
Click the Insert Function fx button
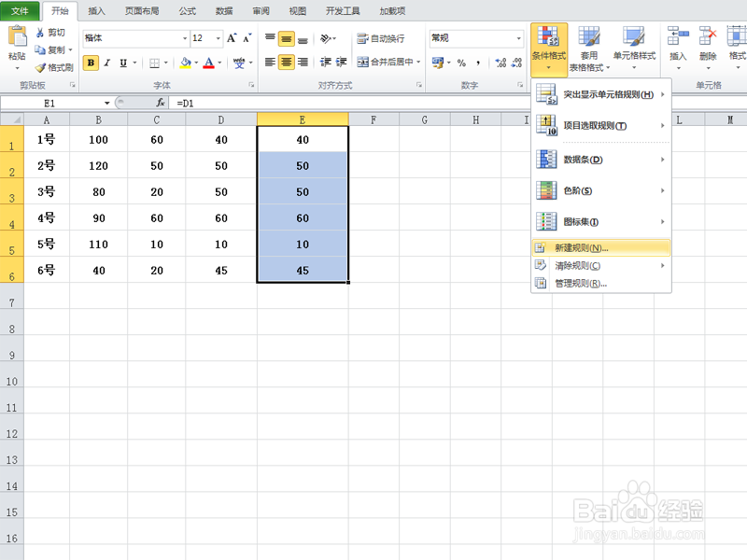[161, 103]
